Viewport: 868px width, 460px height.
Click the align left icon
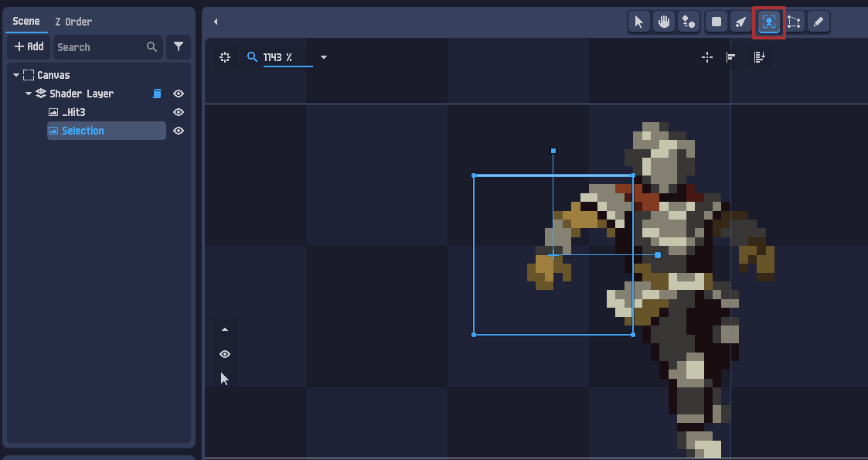(731, 57)
